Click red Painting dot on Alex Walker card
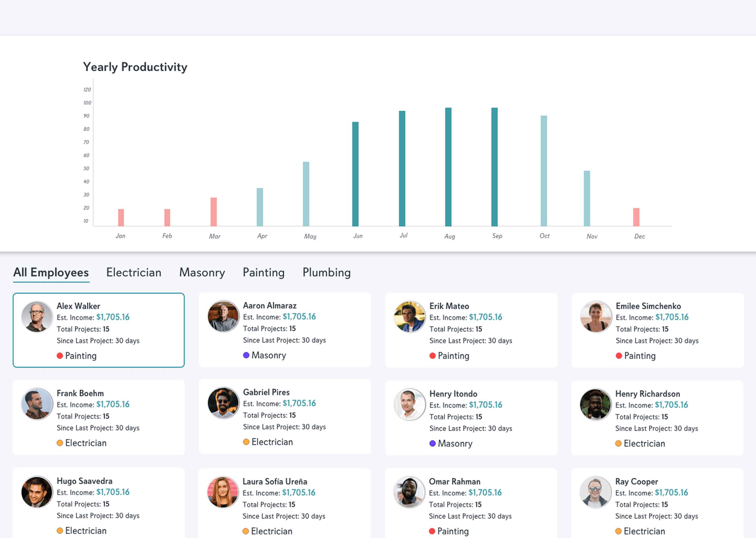This screenshot has height=538, width=756. (x=60, y=355)
